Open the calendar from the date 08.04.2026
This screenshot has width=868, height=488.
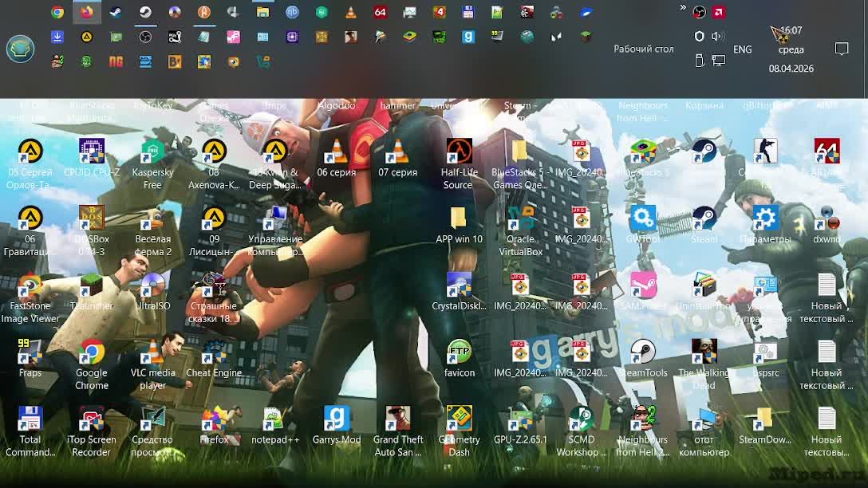pos(791,69)
